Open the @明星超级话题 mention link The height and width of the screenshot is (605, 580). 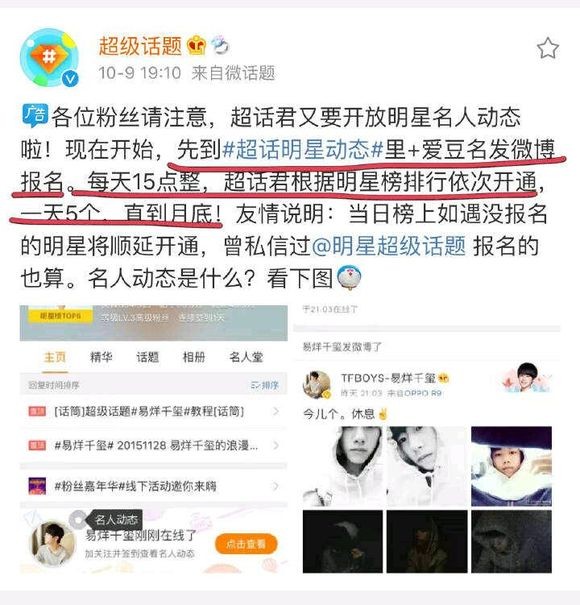coord(388,246)
